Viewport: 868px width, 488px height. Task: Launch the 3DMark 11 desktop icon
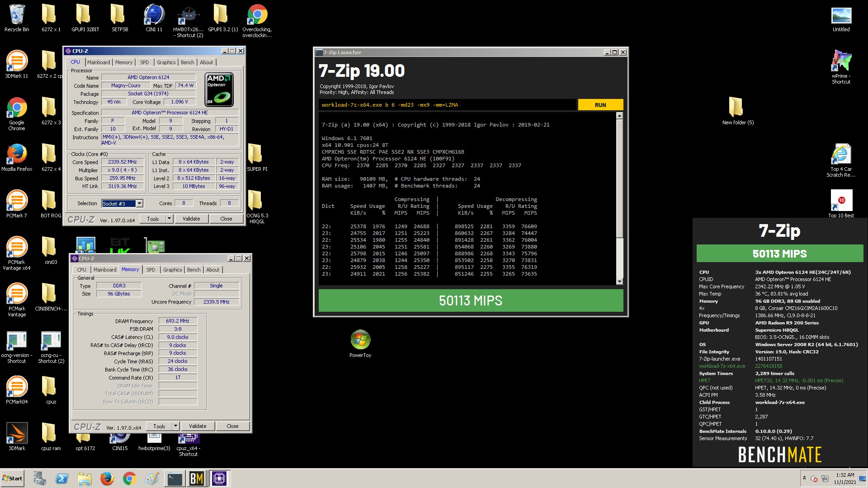[x=17, y=65]
